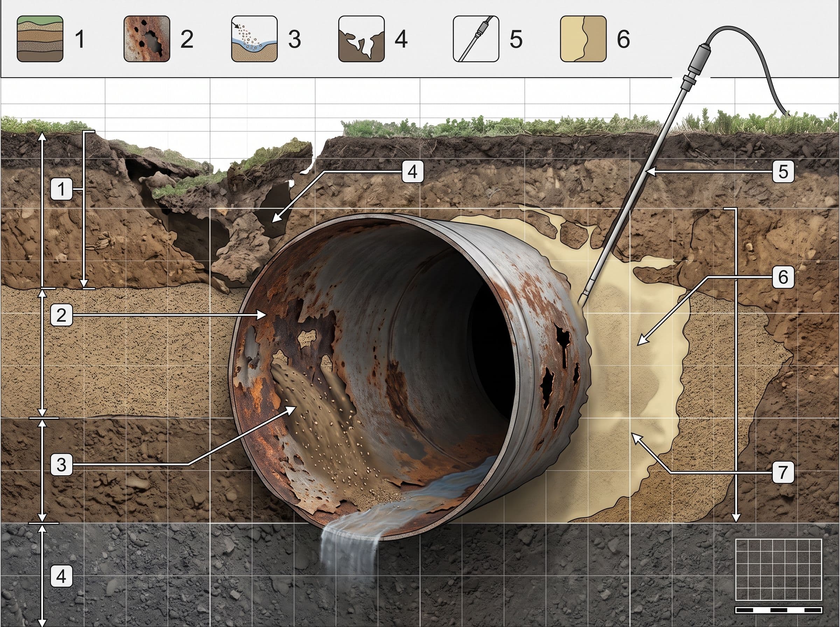Click the soil particle infiltration legend icon

click(x=254, y=39)
